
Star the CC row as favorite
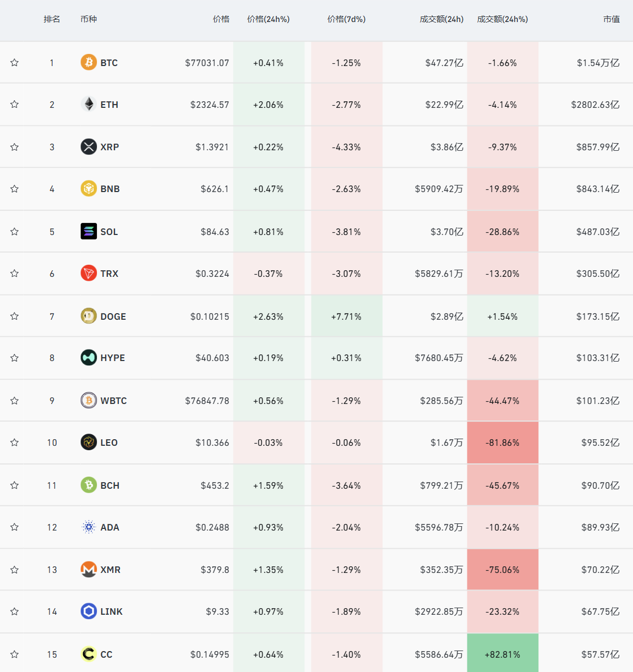[15, 654]
